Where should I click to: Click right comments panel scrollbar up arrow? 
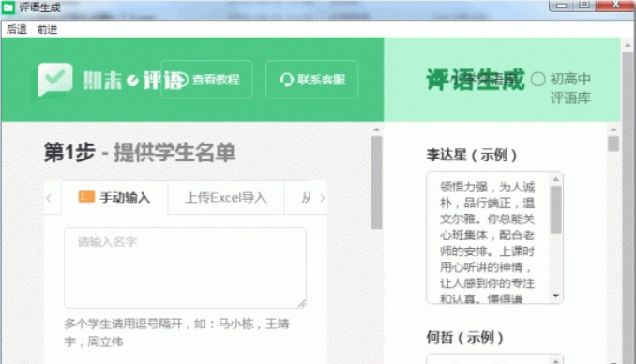[613, 129]
